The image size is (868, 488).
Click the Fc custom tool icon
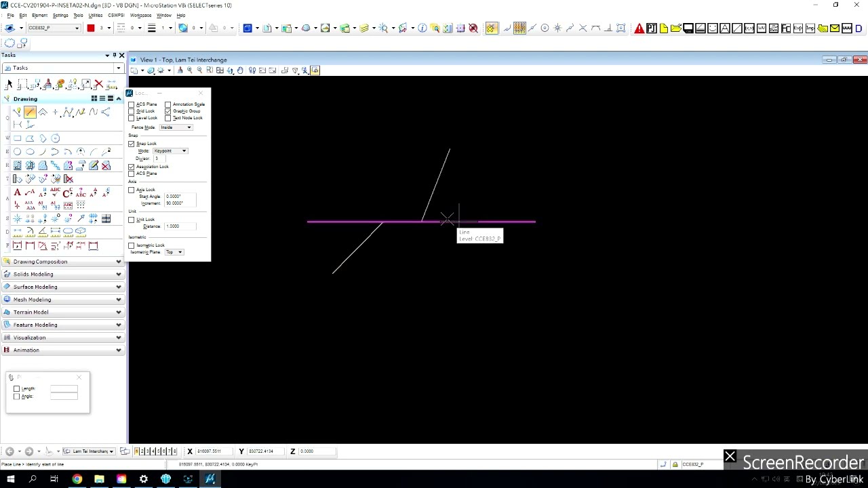point(786,28)
